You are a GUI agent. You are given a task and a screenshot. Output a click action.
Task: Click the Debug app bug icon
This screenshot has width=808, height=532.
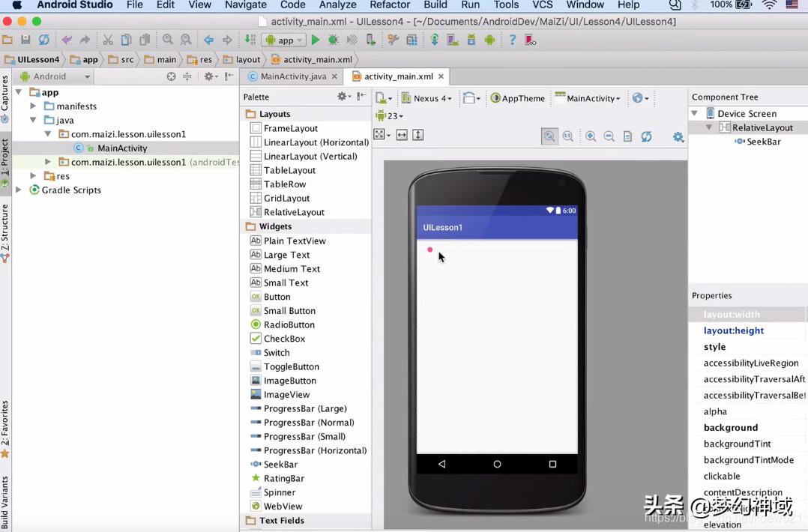click(x=334, y=40)
